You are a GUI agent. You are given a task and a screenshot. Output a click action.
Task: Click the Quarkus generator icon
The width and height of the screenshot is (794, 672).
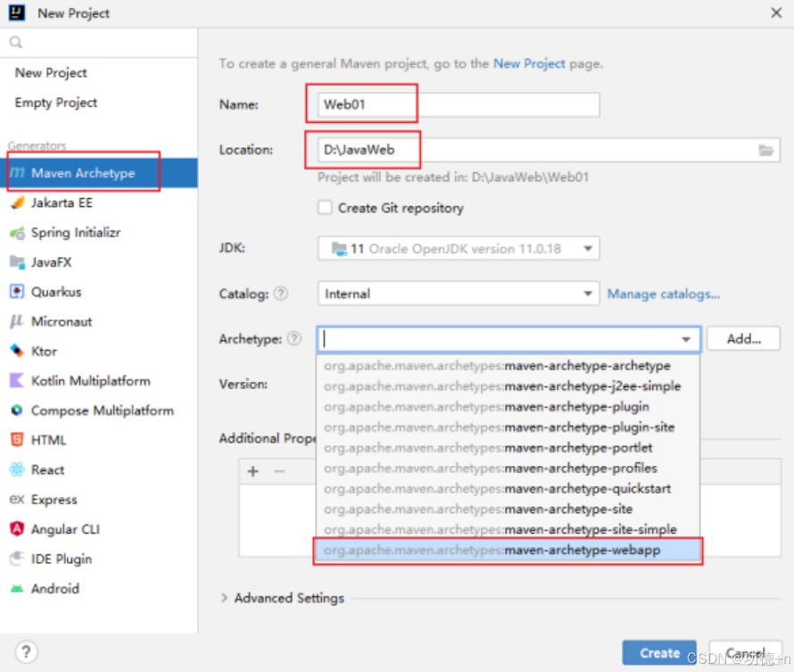click(17, 292)
